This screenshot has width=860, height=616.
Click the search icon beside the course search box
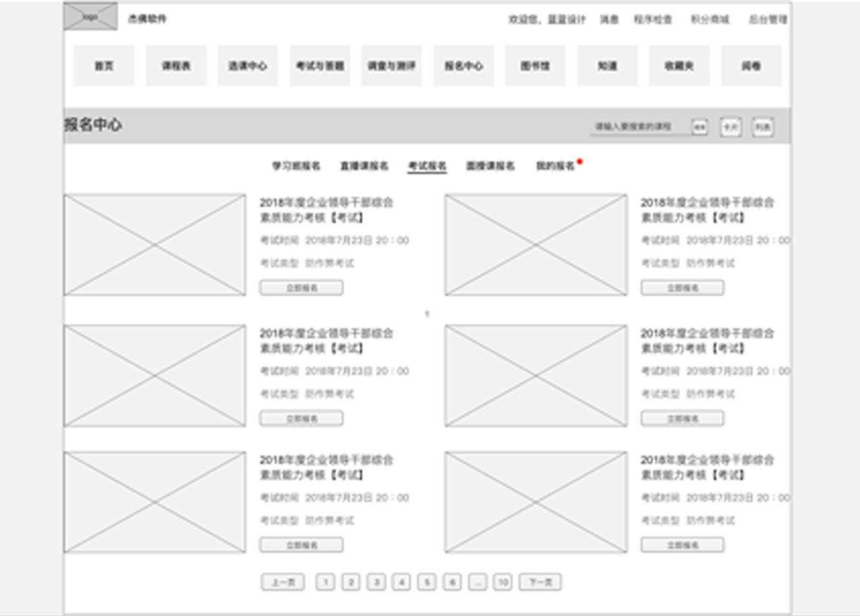point(699,127)
